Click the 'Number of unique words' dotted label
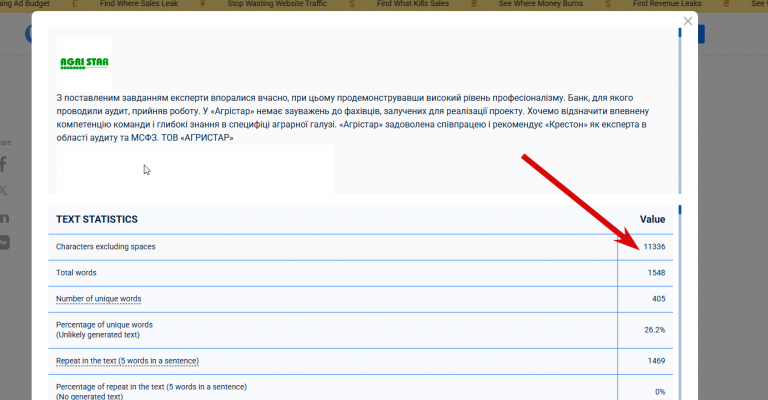 (x=98, y=299)
